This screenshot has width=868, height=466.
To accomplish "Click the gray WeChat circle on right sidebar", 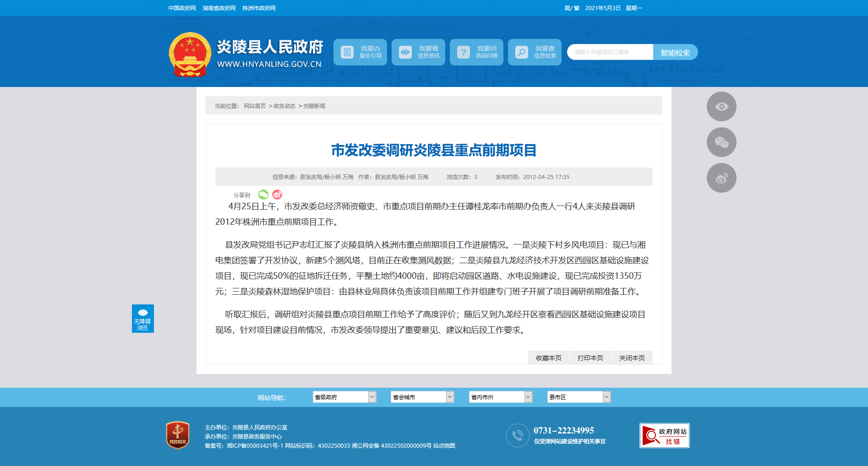I will tap(721, 142).
